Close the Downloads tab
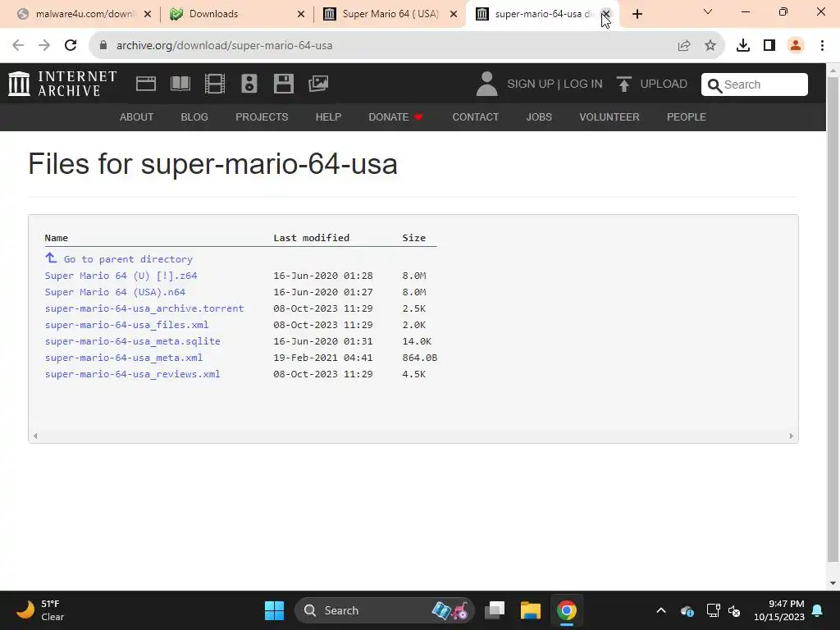Screen dimensions: 840x630 [301, 15]
